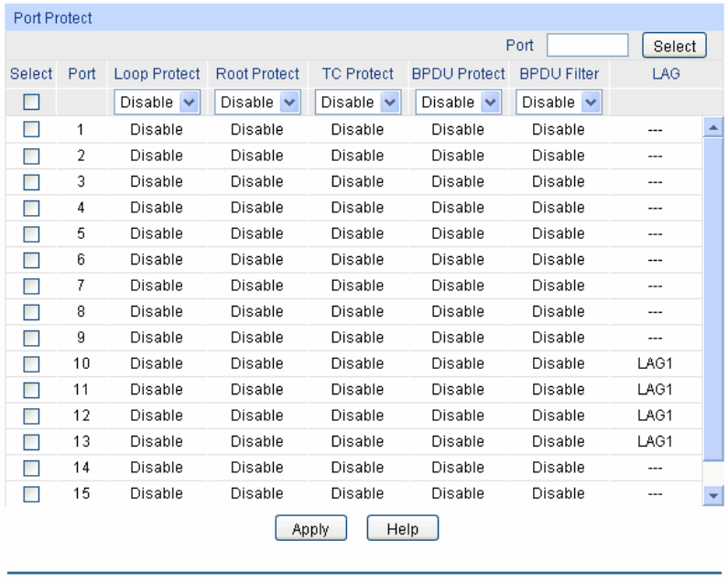The width and height of the screenshot is (728, 583).
Task: Click the Loop Protect column header
Action: (157, 73)
